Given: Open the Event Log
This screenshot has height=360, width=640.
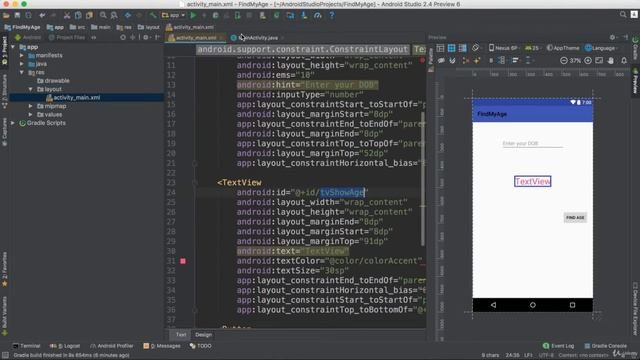Looking at the screenshot, I should [x=558, y=346].
